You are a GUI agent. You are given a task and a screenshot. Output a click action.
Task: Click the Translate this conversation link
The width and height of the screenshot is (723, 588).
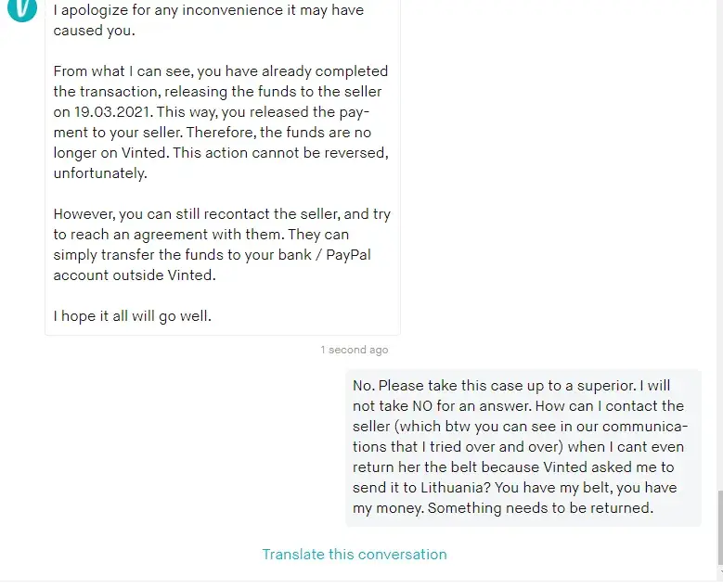coord(354,555)
